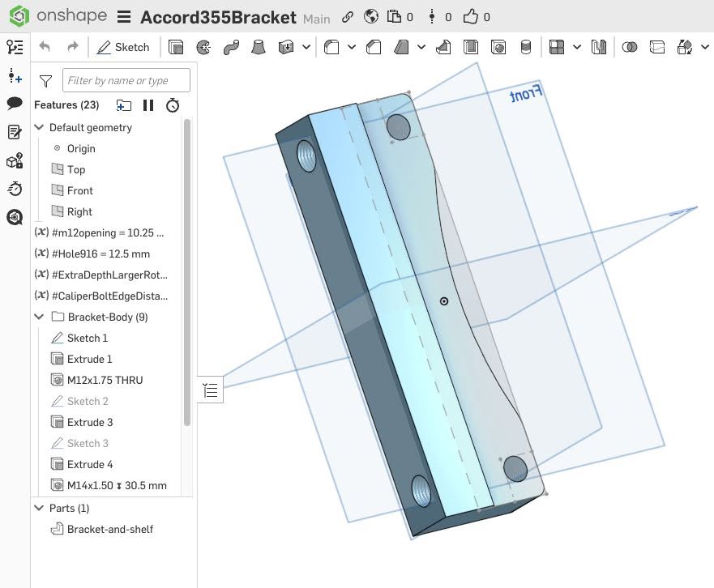Image resolution: width=714 pixels, height=588 pixels.
Task: Click the link document icon
Action: click(x=348, y=17)
